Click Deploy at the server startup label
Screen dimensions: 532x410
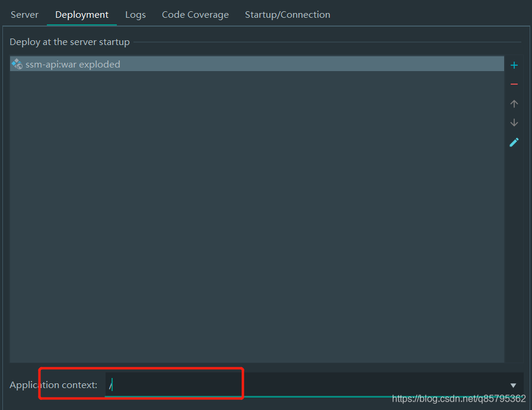click(x=69, y=42)
